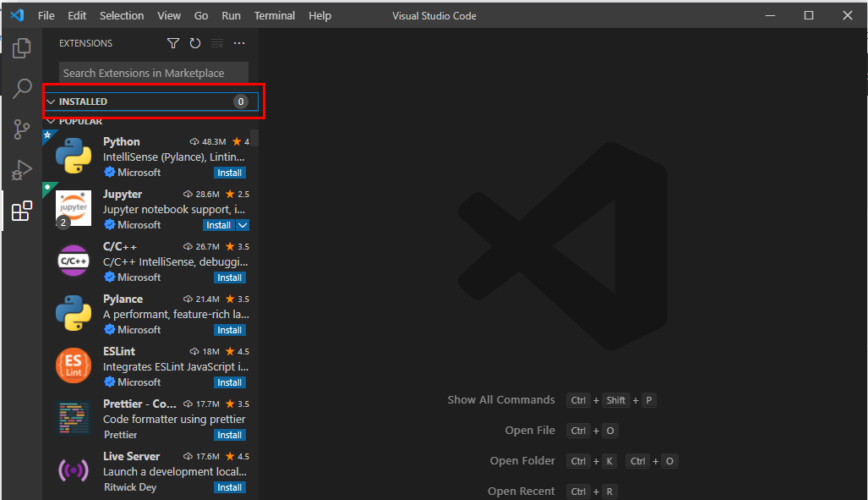The height and width of the screenshot is (500, 868).
Task: Install the Live Server extension
Action: pos(230,487)
